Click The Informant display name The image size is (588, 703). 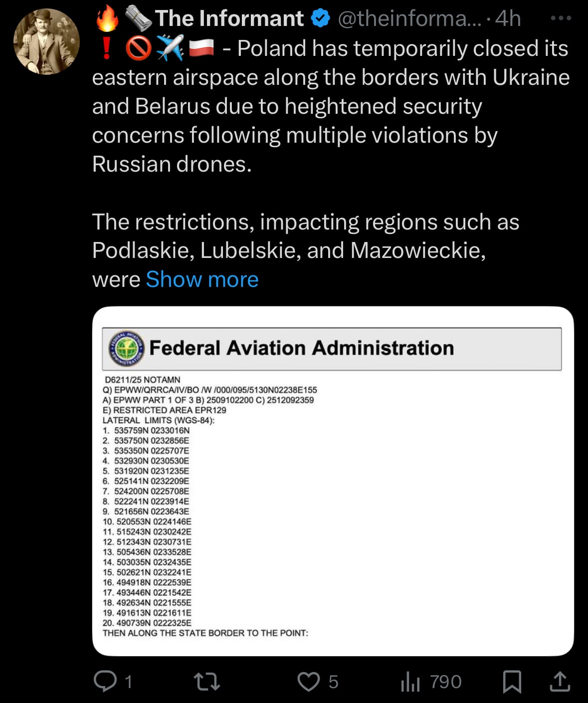coord(229,18)
